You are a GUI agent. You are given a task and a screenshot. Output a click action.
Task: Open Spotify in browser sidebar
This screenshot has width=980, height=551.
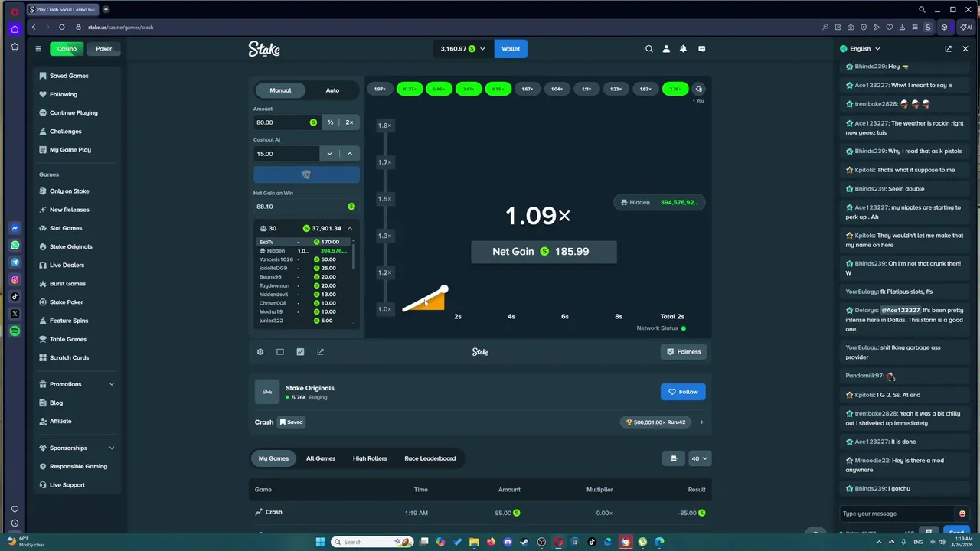pos(15,331)
